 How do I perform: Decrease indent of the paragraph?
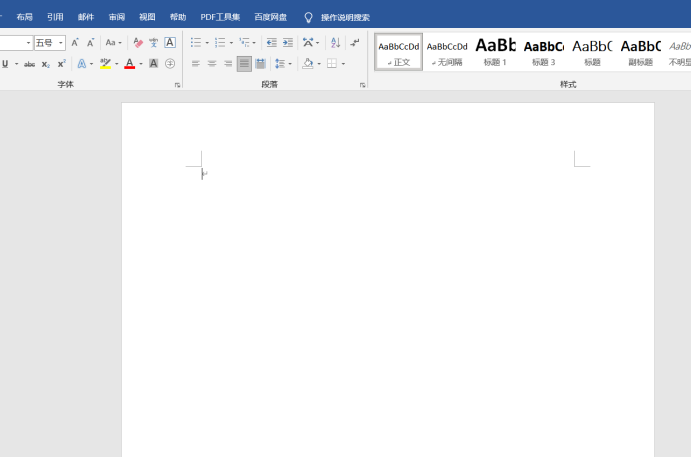coord(271,43)
